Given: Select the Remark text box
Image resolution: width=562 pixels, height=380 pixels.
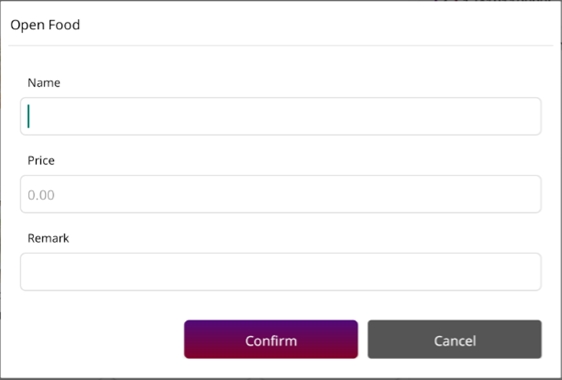Looking at the screenshot, I should tap(281, 272).
